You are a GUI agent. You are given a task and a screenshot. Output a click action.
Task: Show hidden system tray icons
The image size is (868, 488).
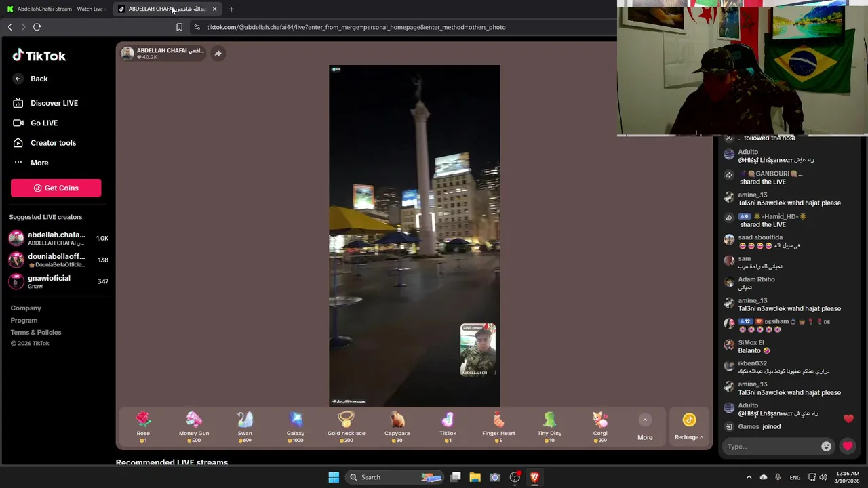(x=749, y=477)
